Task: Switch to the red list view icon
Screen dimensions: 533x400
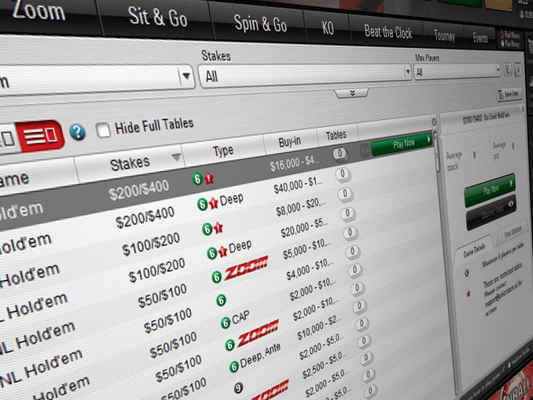Action: [40, 137]
